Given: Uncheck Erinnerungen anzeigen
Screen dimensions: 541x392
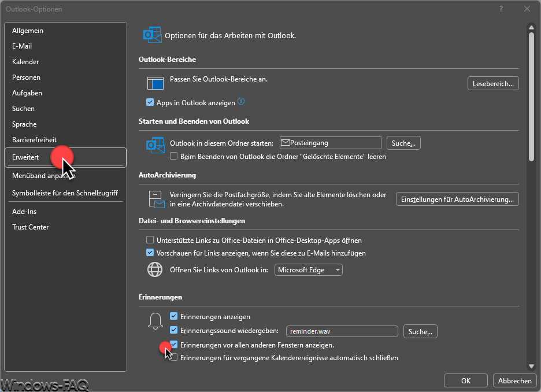Looking at the screenshot, I should pos(173,316).
